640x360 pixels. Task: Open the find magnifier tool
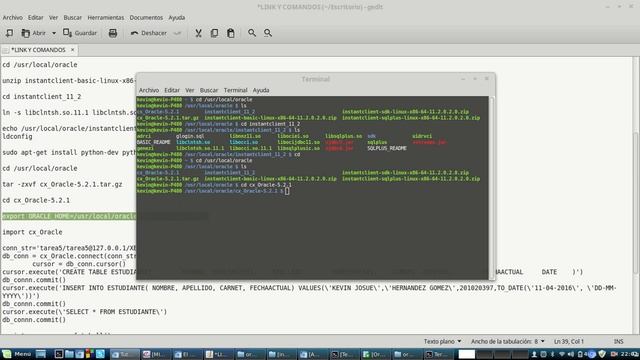click(252, 33)
